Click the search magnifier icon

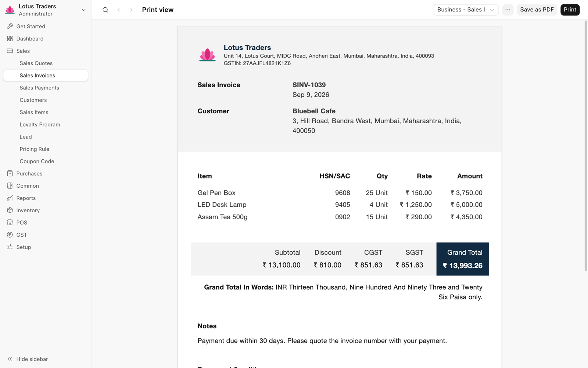(x=105, y=10)
